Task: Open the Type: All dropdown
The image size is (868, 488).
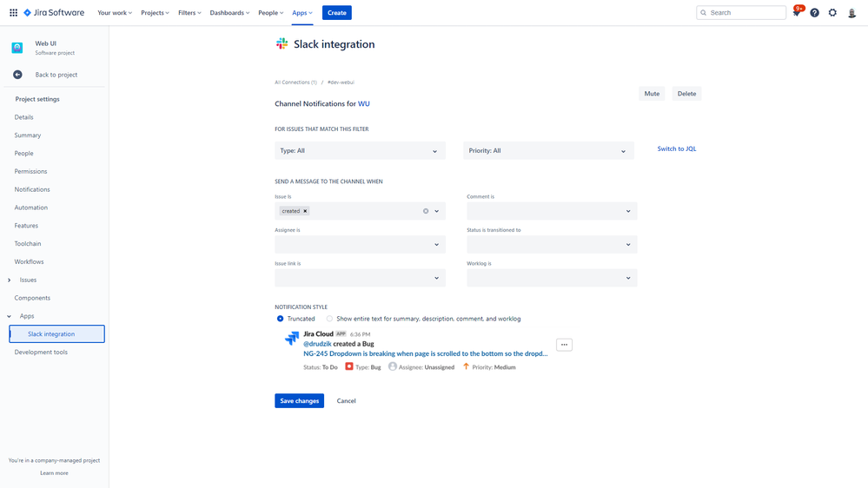Action: (360, 150)
